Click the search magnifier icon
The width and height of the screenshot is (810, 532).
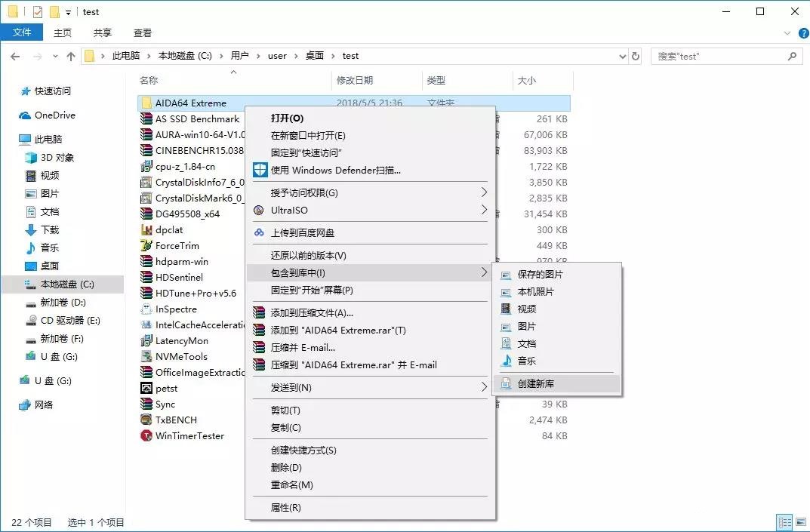790,56
